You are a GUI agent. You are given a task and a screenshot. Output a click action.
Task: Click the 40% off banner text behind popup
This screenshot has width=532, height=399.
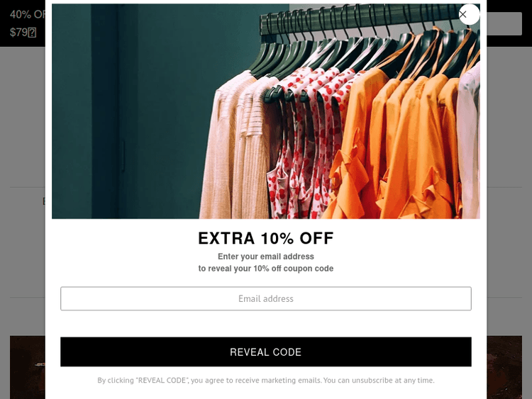pyautogui.click(x=28, y=15)
